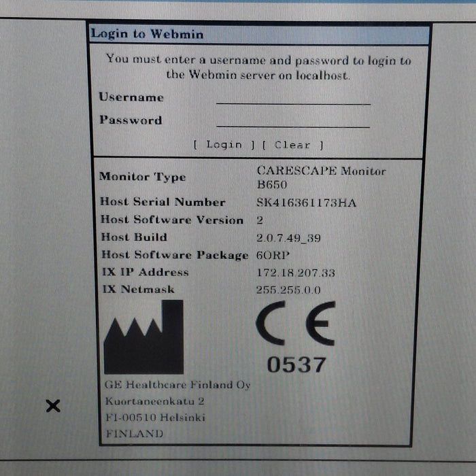The width and height of the screenshot is (476, 476).
Task: Click the IX Netmask label
Action: (139, 289)
